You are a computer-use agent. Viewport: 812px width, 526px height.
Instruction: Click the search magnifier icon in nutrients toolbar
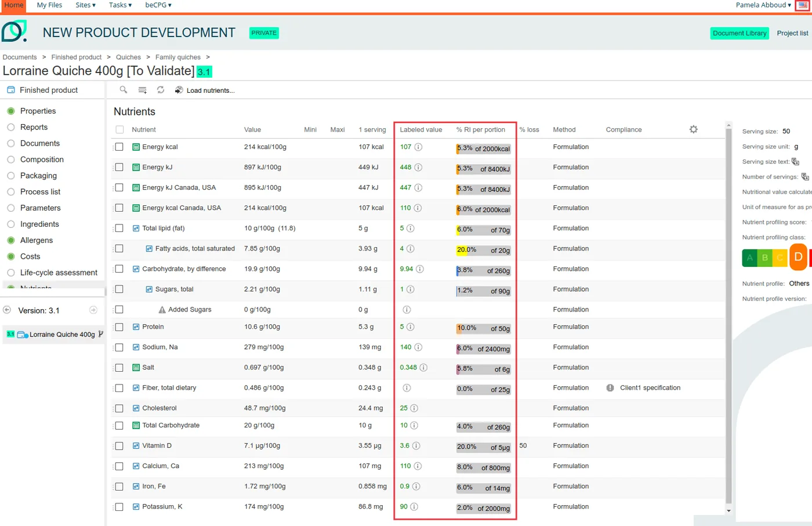[x=124, y=90]
